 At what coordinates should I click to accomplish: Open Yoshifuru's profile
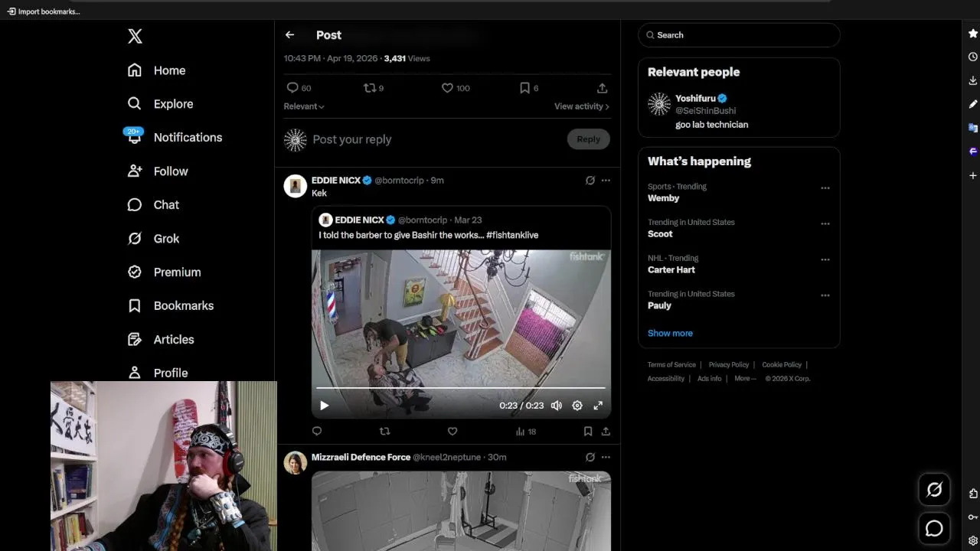tap(695, 99)
